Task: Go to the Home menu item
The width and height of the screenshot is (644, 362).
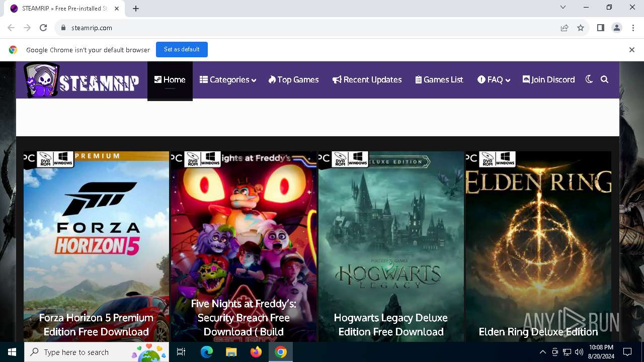Action: coord(170,79)
